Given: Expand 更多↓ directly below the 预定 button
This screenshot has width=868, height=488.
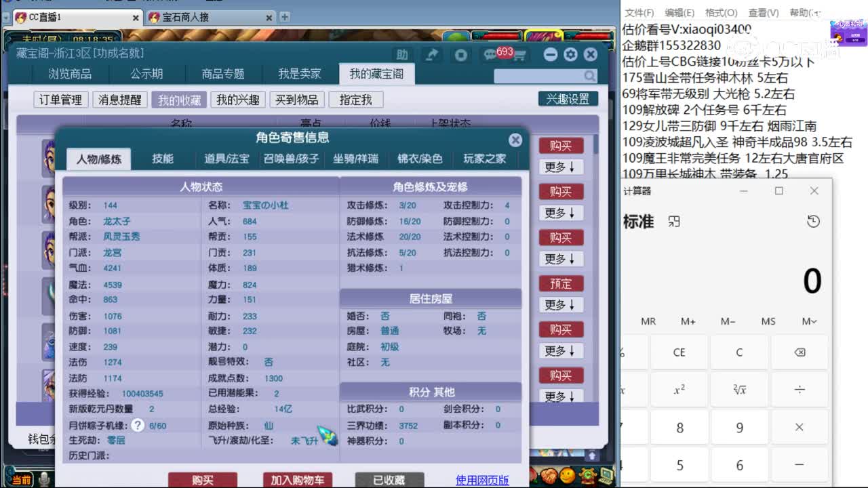Looking at the screenshot, I should (560, 305).
